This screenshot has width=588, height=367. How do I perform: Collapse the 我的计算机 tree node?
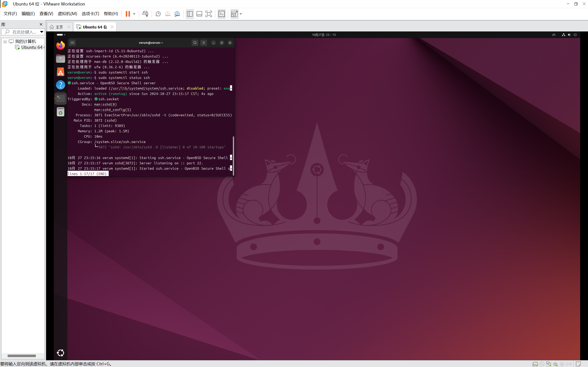(5, 42)
